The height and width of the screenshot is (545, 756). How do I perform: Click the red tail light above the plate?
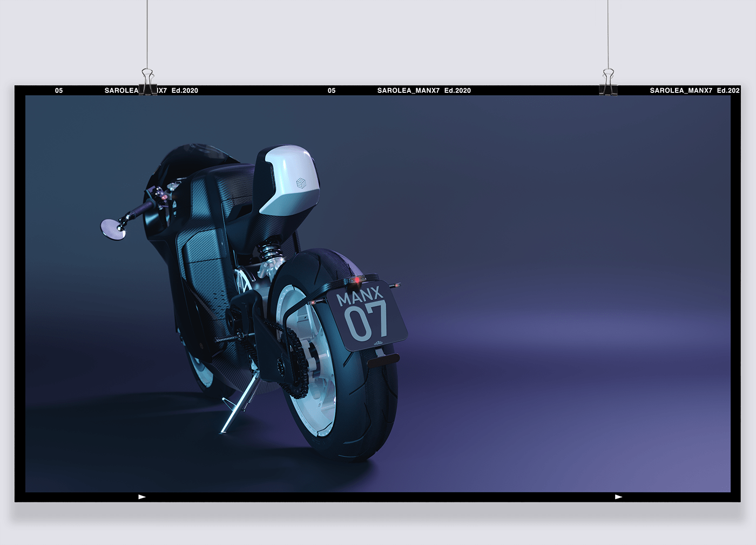(356, 279)
